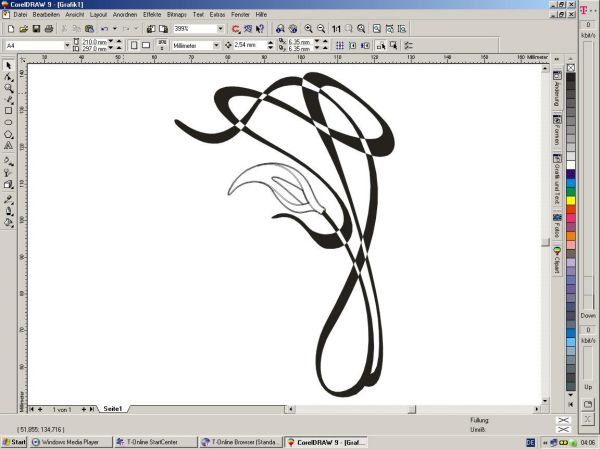Select the Text tool
Viewport: 600px width, 450px height.
(8, 147)
